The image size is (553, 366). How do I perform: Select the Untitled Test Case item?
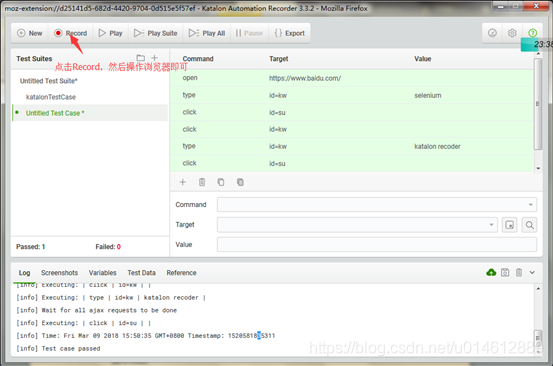(90, 113)
